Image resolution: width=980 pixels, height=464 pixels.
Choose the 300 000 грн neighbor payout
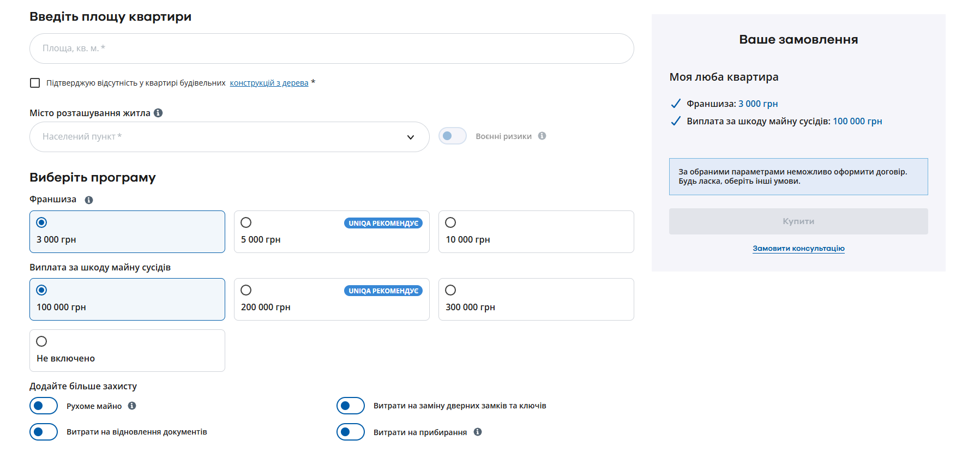pos(450,290)
